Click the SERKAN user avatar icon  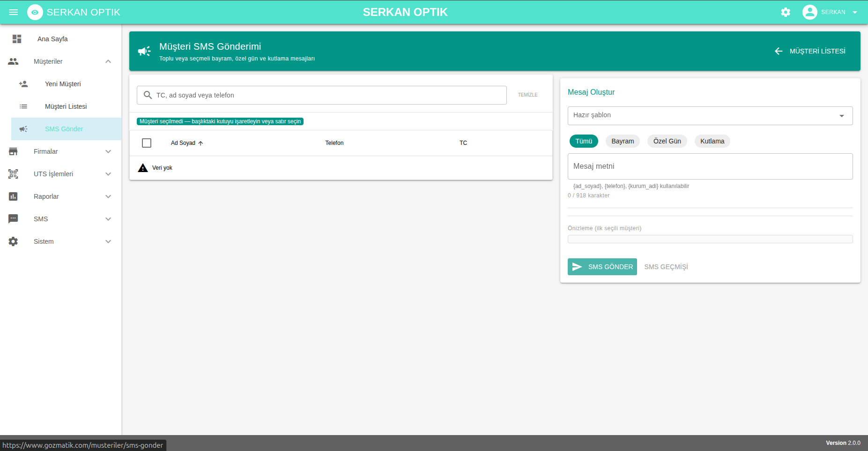click(809, 12)
